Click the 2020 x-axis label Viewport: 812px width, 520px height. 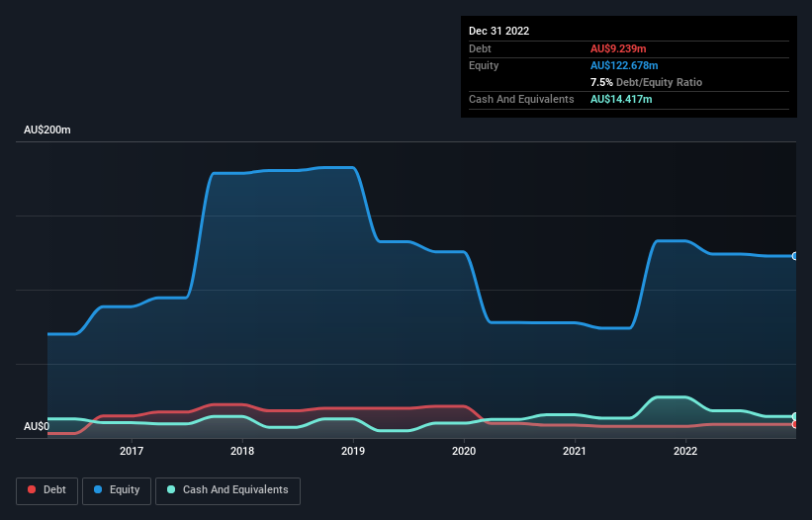pos(464,451)
